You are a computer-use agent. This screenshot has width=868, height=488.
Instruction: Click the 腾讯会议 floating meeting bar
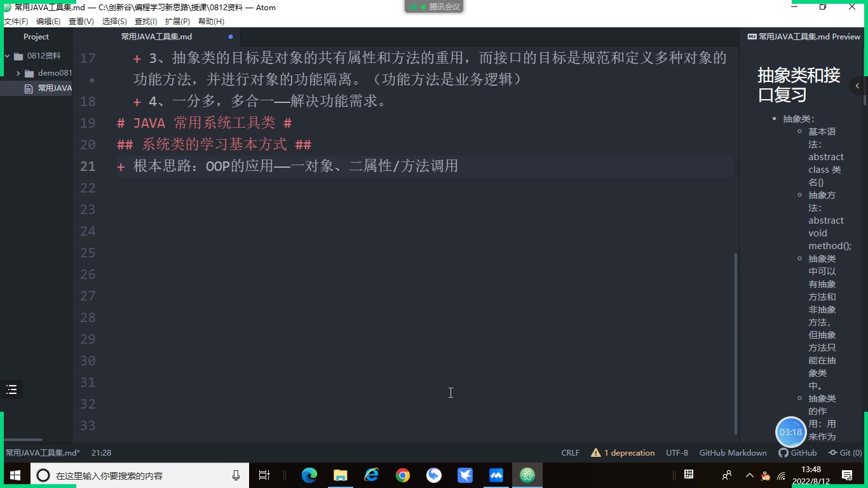point(434,7)
